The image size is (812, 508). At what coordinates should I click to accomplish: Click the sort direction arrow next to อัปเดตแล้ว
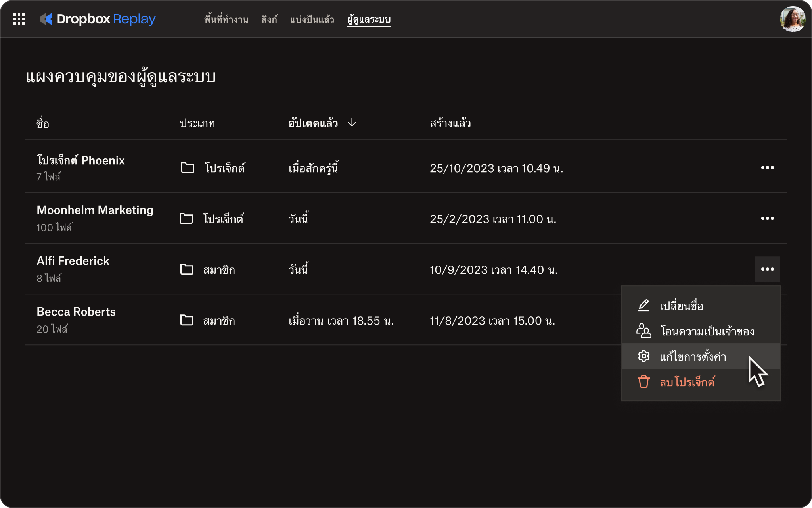[352, 123]
